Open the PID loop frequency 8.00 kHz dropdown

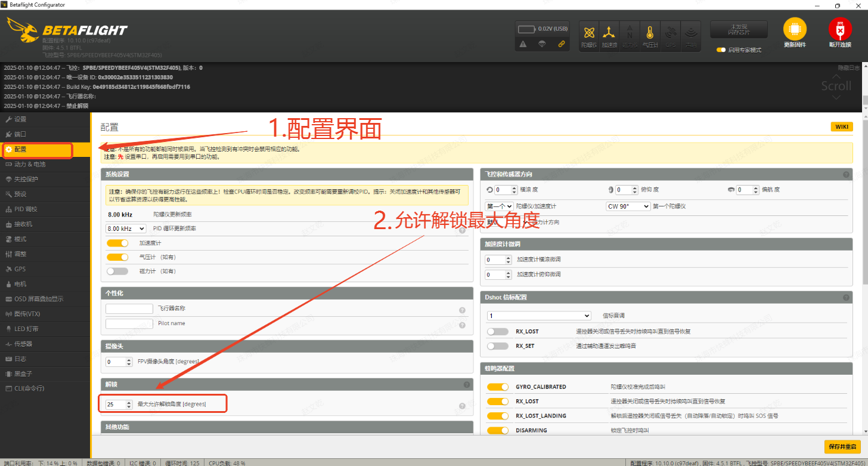tap(126, 229)
